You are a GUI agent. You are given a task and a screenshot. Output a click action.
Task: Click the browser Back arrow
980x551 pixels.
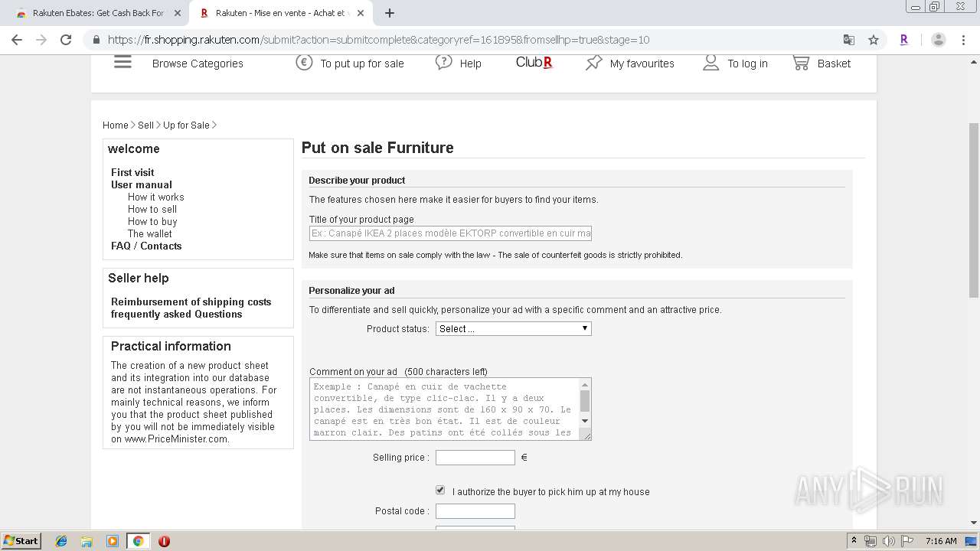coord(17,40)
